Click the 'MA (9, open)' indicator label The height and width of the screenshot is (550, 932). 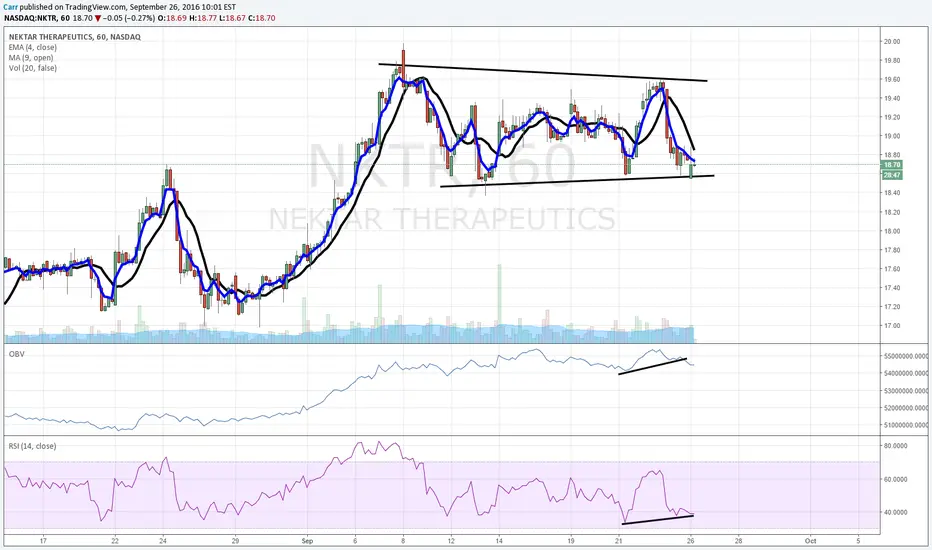pyautogui.click(x=31, y=58)
